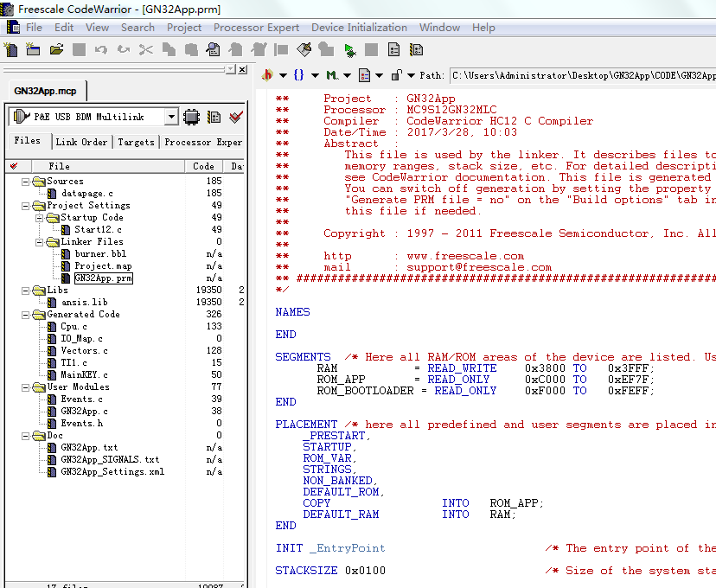Select Project.map in Linker Files
This screenshot has height=588, width=716.
click(x=103, y=266)
